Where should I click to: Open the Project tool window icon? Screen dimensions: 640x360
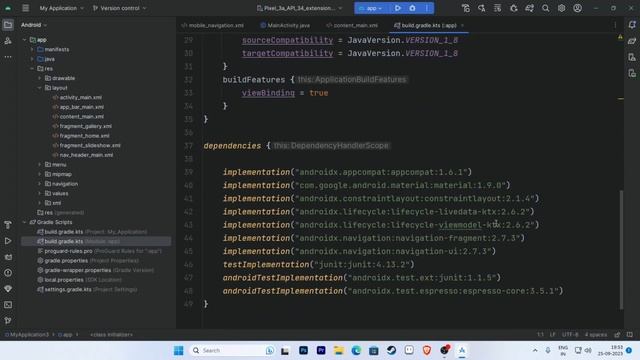pos(8,25)
